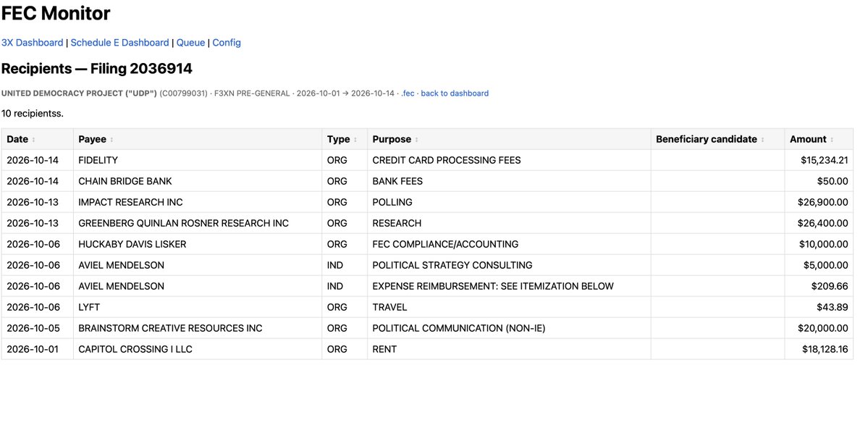Image resolution: width=868 pixels, height=444 pixels.
Task: Follow the back to dashboard link
Action: click(x=455, y=93)
